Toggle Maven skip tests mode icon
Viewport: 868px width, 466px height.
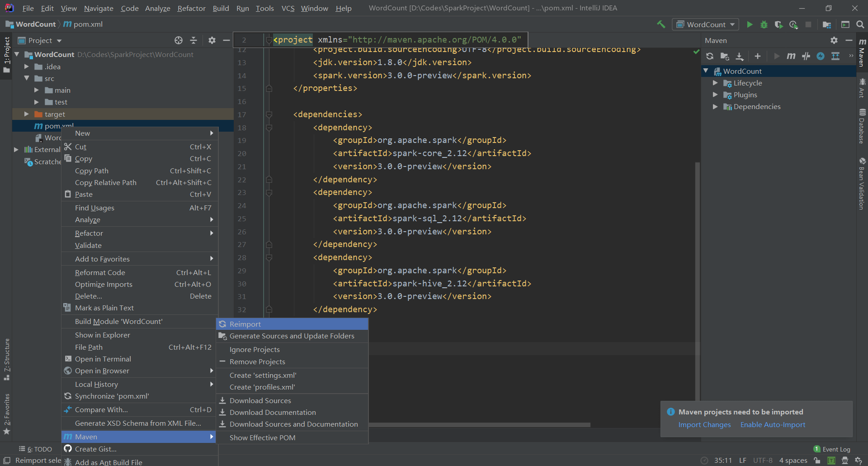(x=821, y=56)
